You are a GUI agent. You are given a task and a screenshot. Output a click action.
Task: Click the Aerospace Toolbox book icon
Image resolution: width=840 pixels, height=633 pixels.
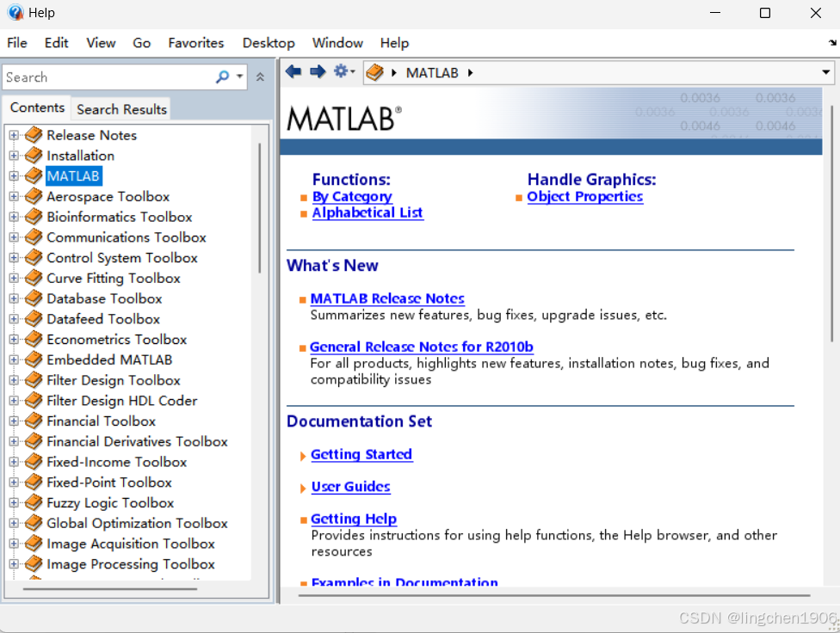click(34, 196)
